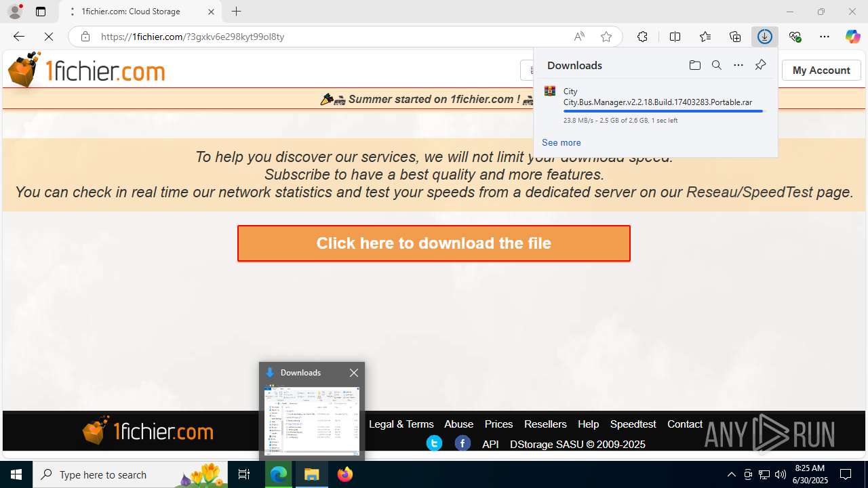Click the 1fichier.com footer logo
Viewport: 868px width, 488px height.
point(148,430)
